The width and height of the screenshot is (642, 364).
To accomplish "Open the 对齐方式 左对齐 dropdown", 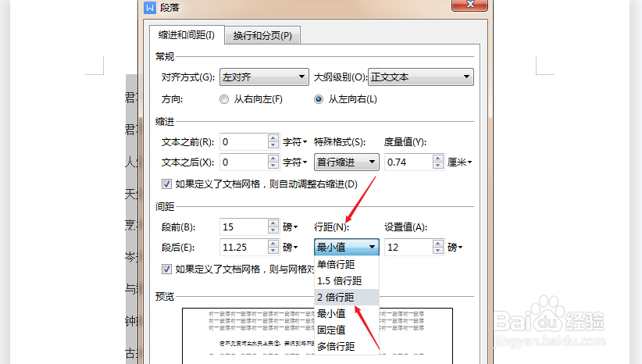I will coord(264,77).
